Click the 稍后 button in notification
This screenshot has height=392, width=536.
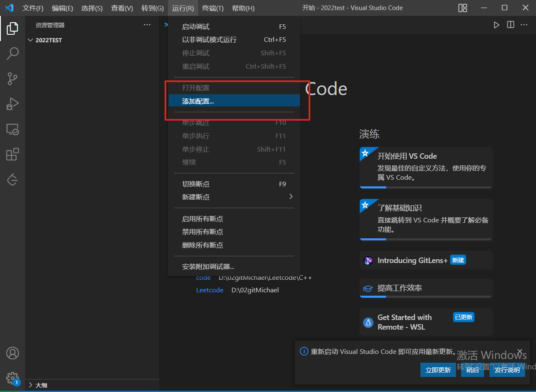pos(472,370)
